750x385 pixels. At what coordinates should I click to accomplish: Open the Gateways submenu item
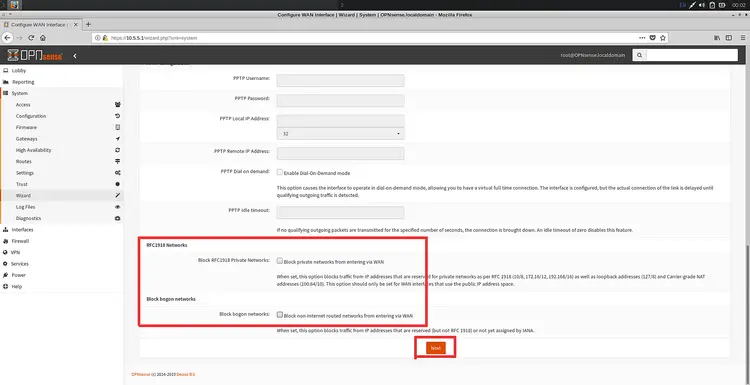[x=26, y=139]
